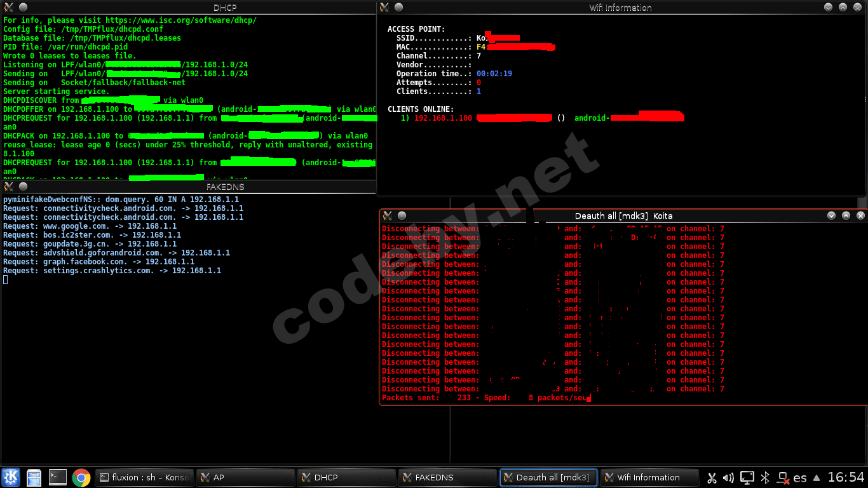Click the 'Server starting service.' line

coord(56,91)
